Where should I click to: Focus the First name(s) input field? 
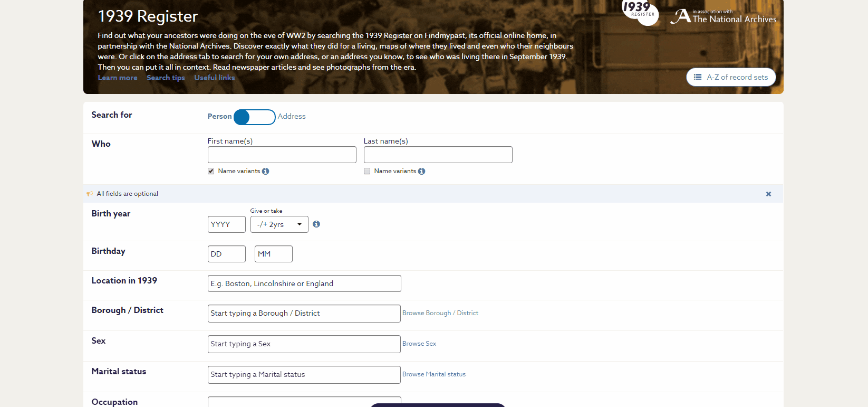(282, 155)
